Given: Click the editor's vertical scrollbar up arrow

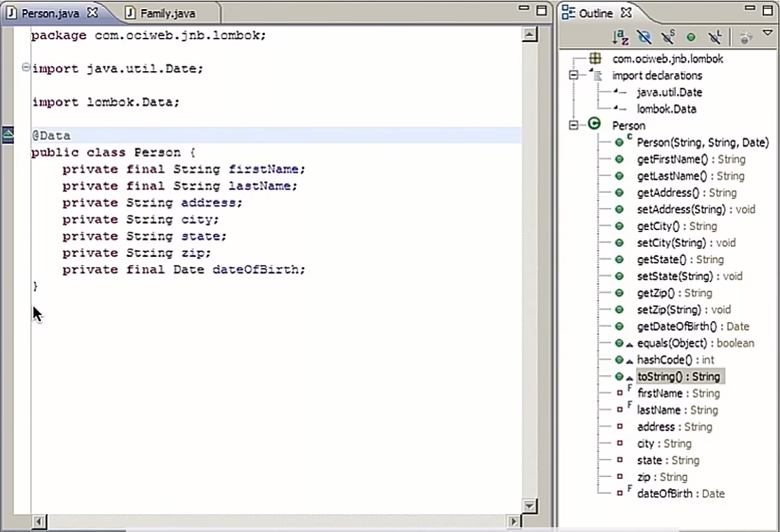Looking at the screenshot, I should coord(530,35).
